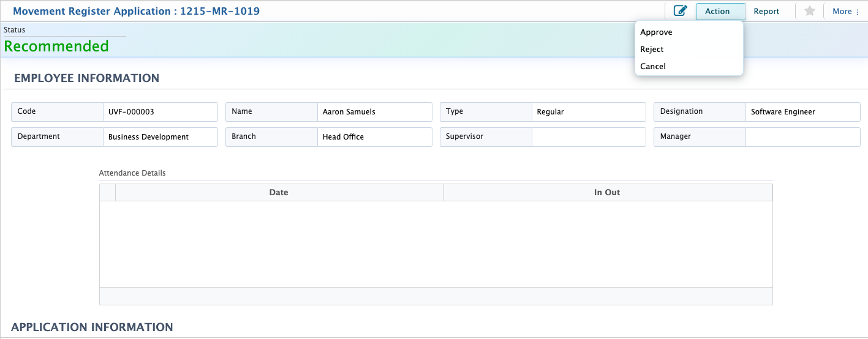This screenshot has width=868, height=339.
Task: Click the Department label
Action: [x=39, y=136]
